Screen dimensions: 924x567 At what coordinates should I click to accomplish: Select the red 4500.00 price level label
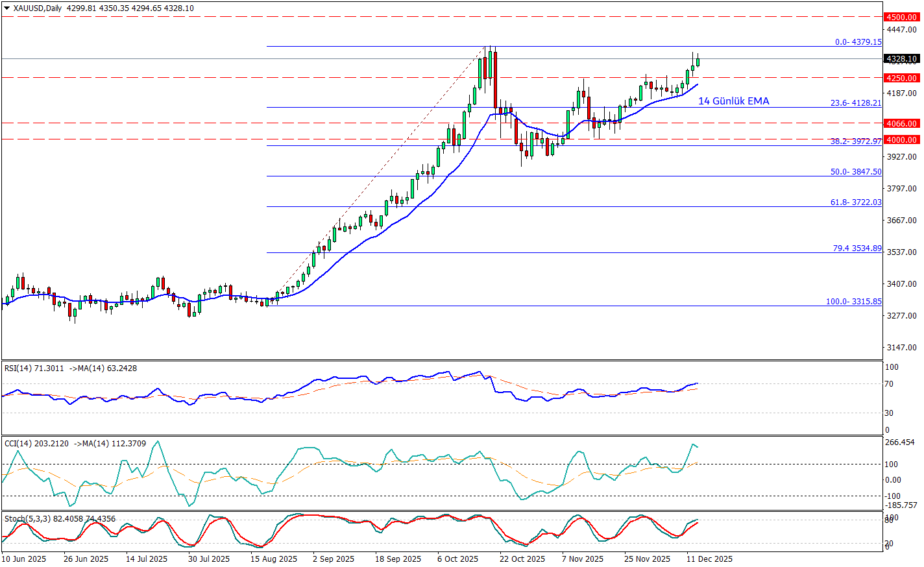(x=901, y=18)
